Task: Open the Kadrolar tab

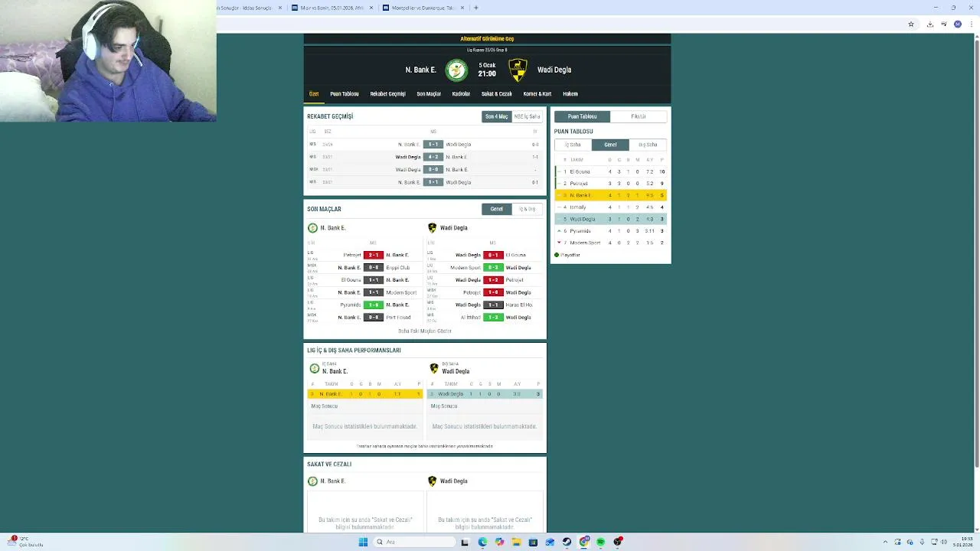Action: [x=461, y=94]
